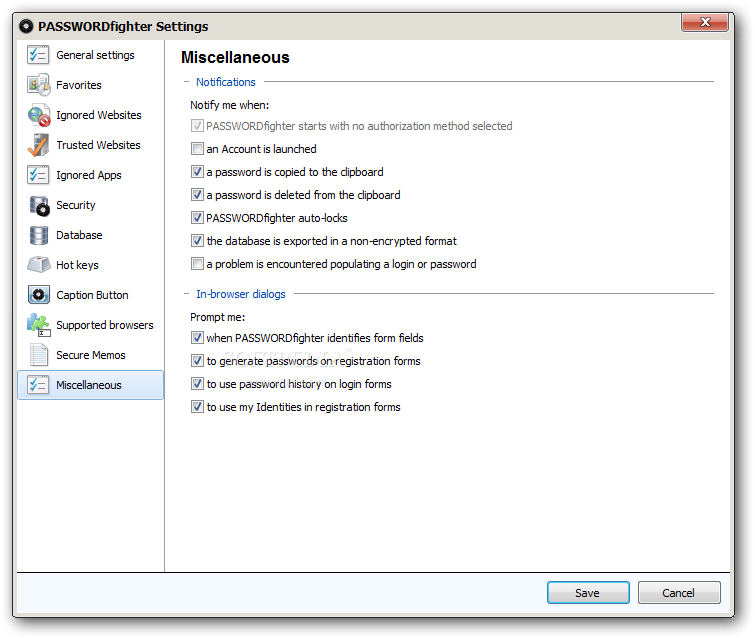Click the Trusted Websites checkmark icon

coord(39,145)
